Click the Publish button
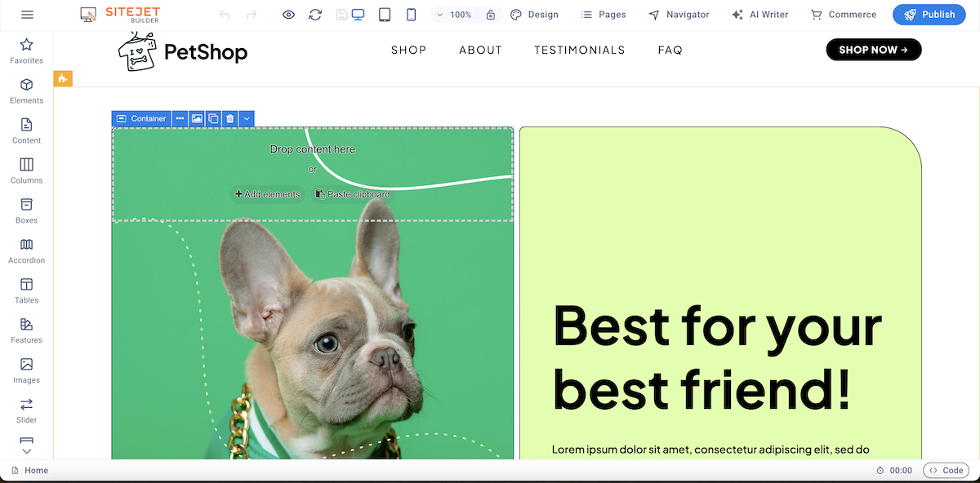The image size is (980, 483). pyautogui.click(x=929, y=15)
